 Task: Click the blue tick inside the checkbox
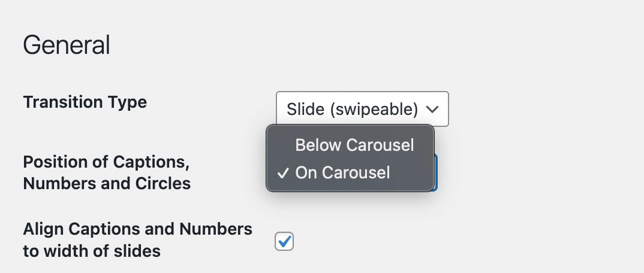click(x=285, y=241)
